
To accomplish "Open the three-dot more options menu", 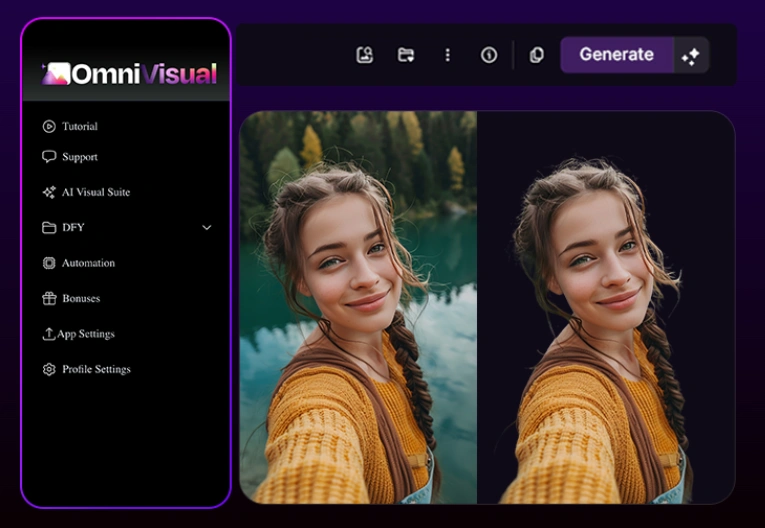I will (447, 55).
